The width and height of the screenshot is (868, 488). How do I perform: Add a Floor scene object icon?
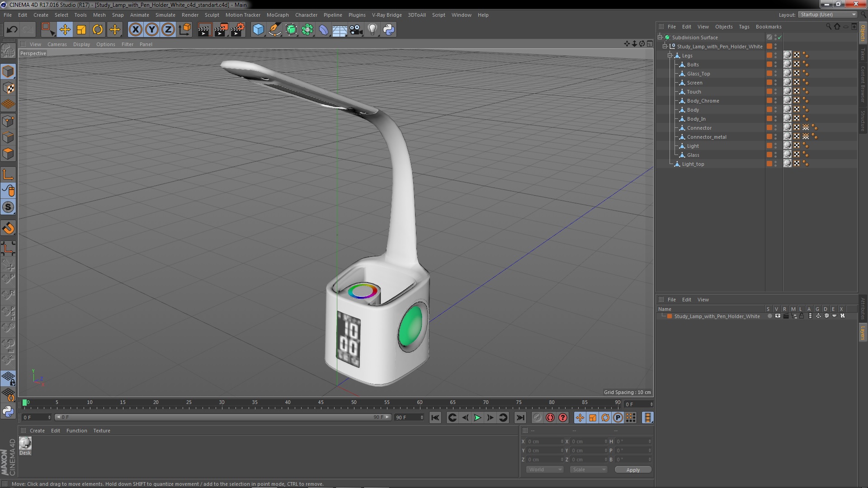point(340,30)
